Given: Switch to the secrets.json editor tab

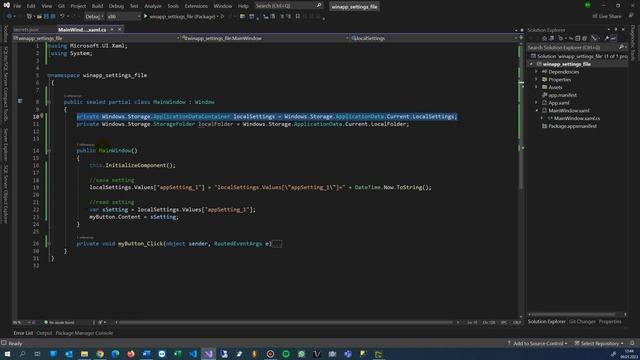Looking at the screenshot, I should 27,29.
